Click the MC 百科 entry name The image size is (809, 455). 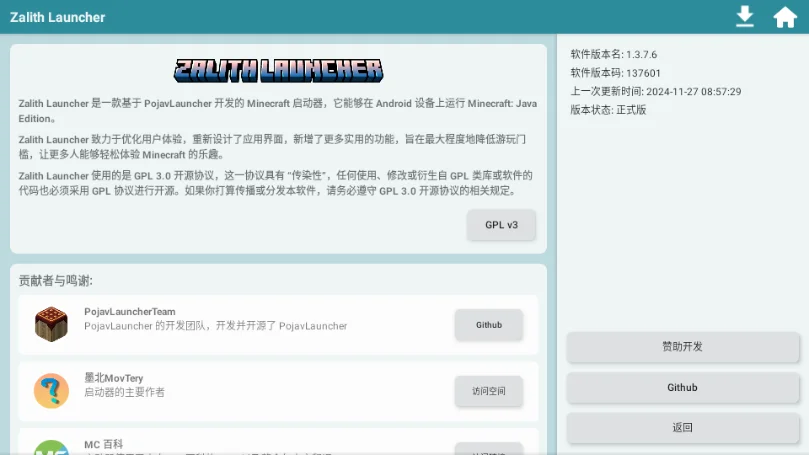pyautogui.click(x=103, y=444)
